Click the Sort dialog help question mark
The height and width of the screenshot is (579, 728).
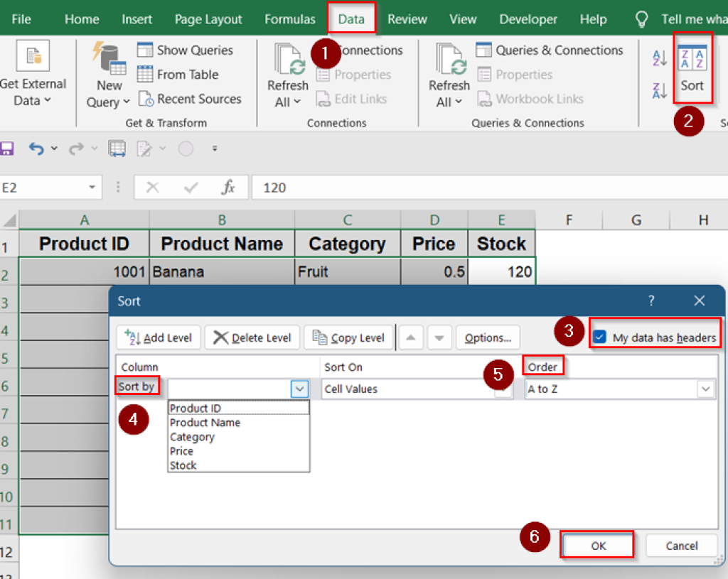651,301
